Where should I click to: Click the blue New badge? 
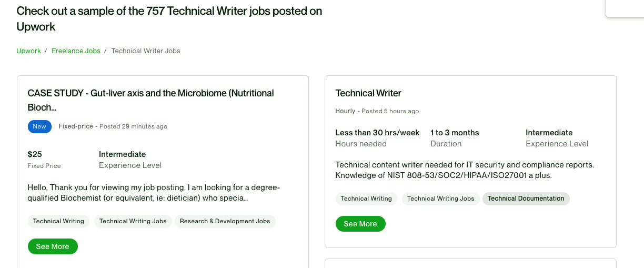tap(39, 126)
